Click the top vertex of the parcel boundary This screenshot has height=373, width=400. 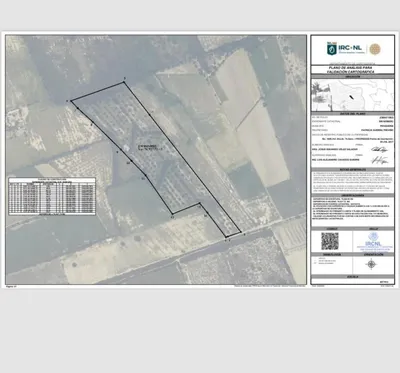[x=124, y=82]
